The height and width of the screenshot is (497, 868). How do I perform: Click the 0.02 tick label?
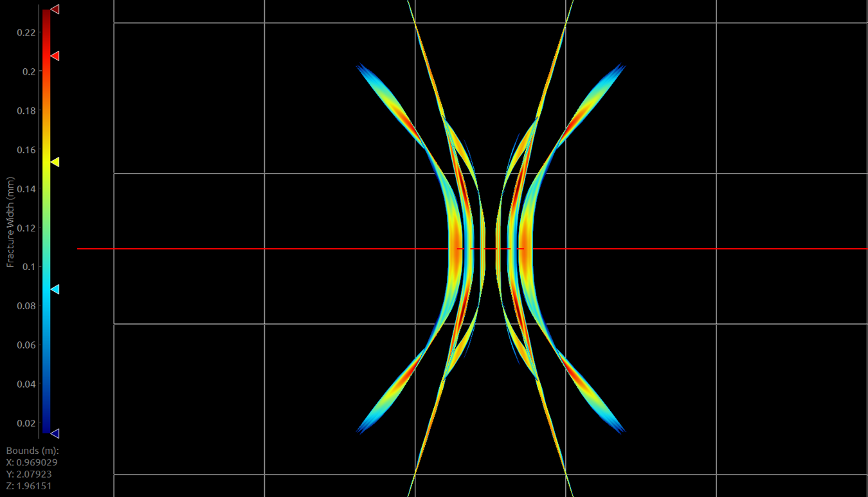(x=26, y=423)
